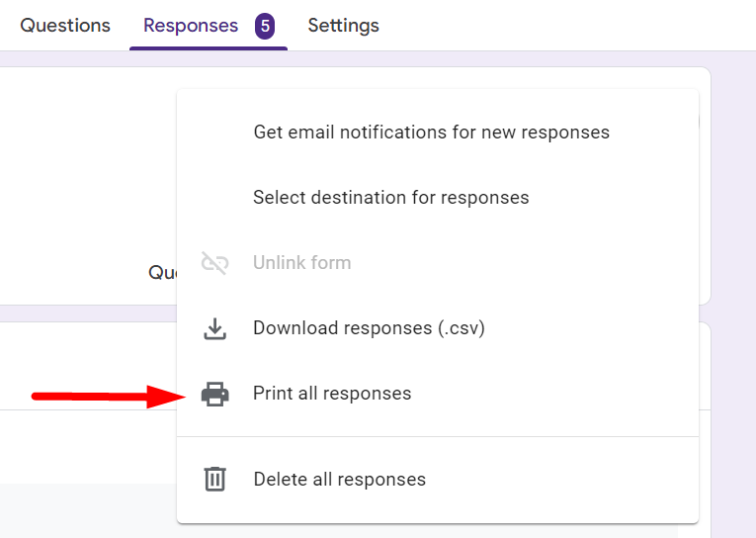The height and width of the screenshot is (538, 756).
Task: Click the trash can icon
Action: [214, 480]
